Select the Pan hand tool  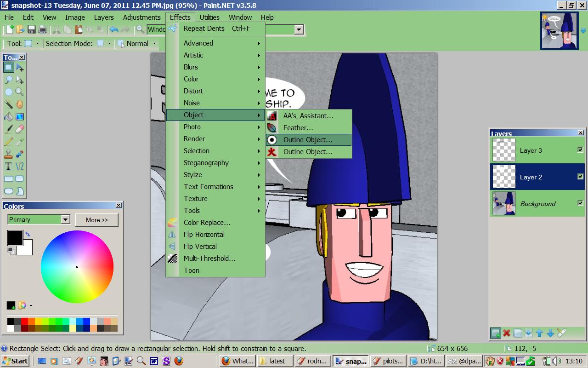[x=20, y=104]
